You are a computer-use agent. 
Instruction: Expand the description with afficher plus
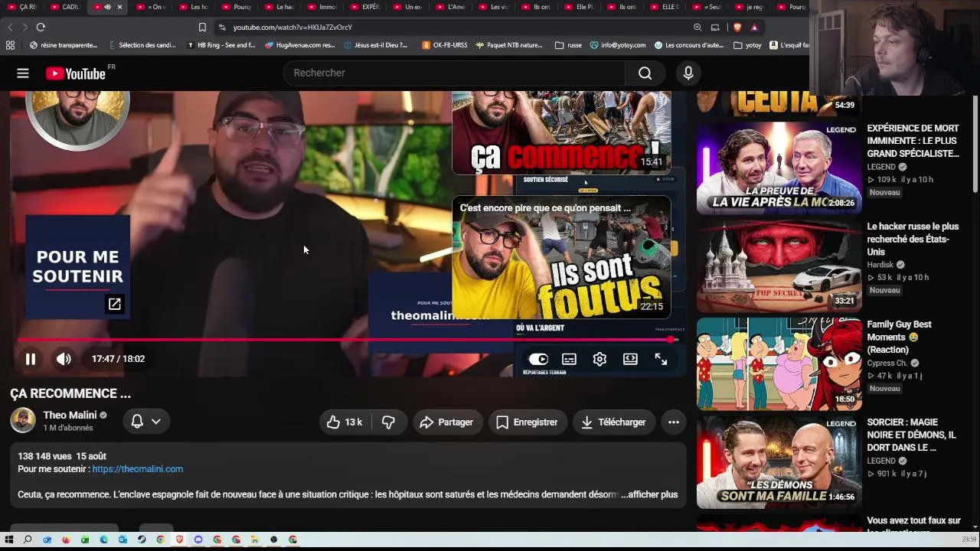tap(649, 494)
